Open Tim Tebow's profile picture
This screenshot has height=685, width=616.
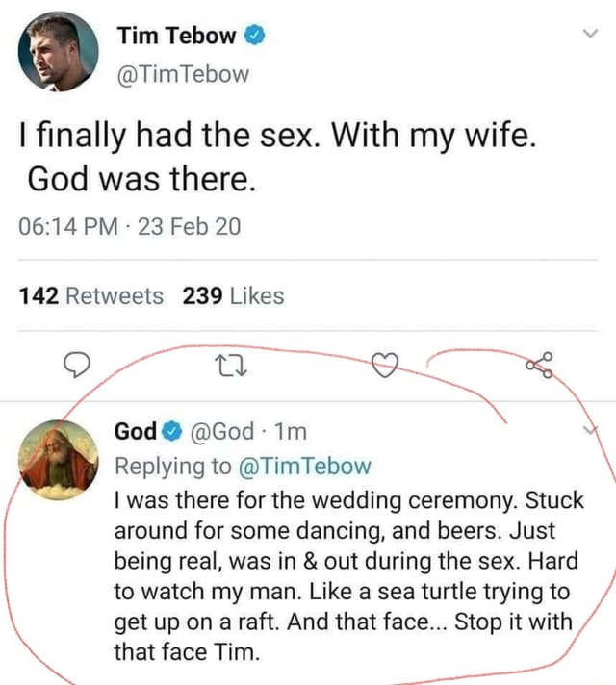click(x=58, y=52)
